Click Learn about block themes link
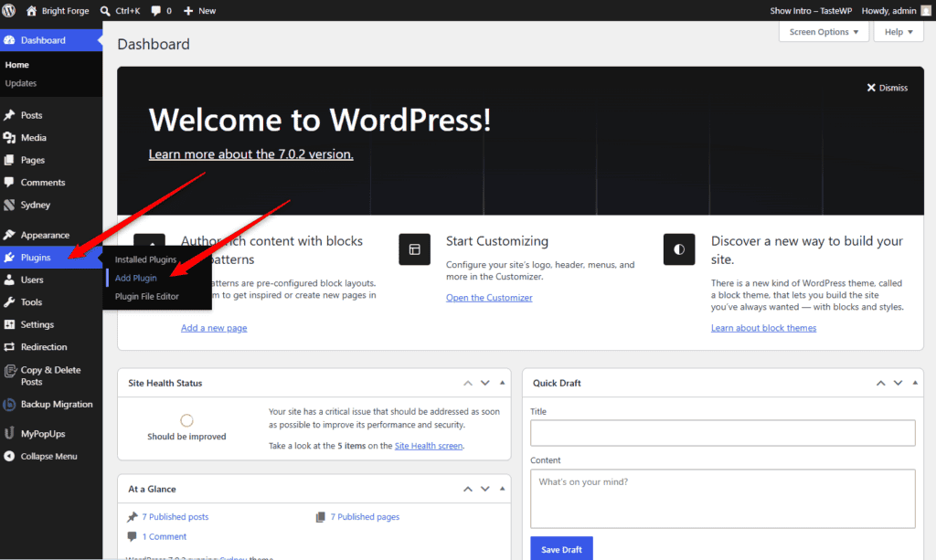Image resolution: width=936 pixels, height=560 pixels. coord(763,328)
